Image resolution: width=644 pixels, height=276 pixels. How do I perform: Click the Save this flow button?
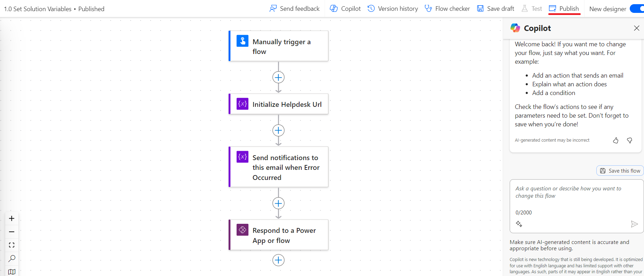(620, 171)
